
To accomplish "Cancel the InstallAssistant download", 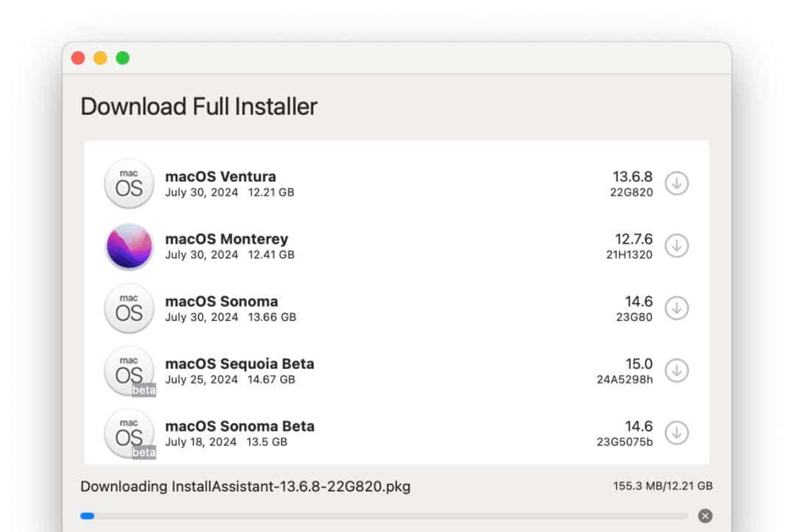I will (x=704, y=516).
